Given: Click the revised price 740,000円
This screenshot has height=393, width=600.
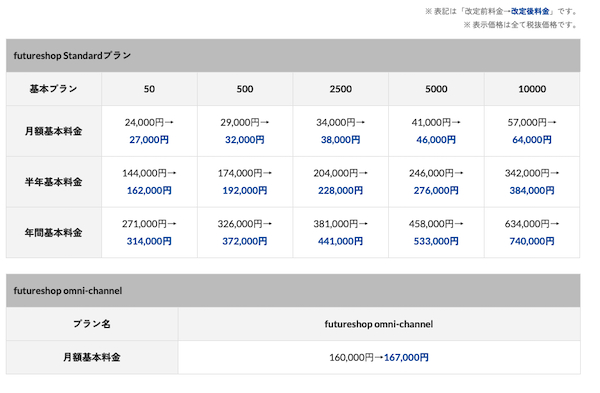Looking at the screenshot, I should [532, 241].
